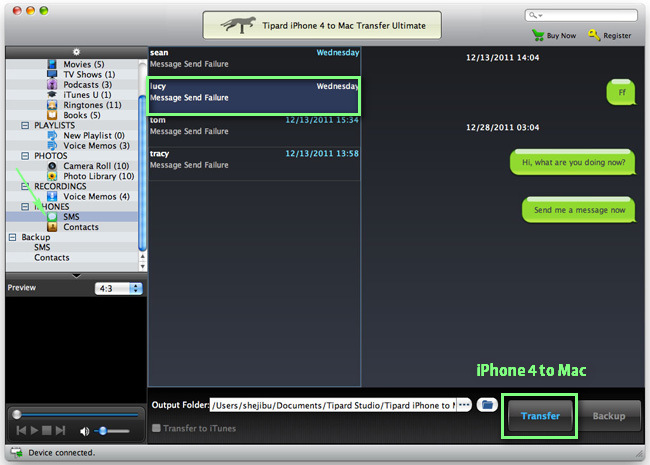Viewport: 650px width, 465px height.
Task: Collapse the preview panel triangle
Action: (x=76, y=276)
